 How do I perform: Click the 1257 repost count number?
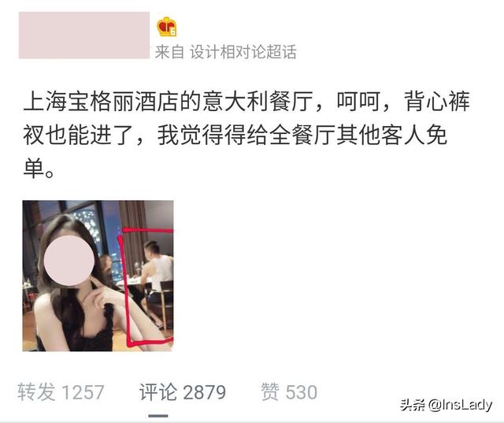[83, 392]
